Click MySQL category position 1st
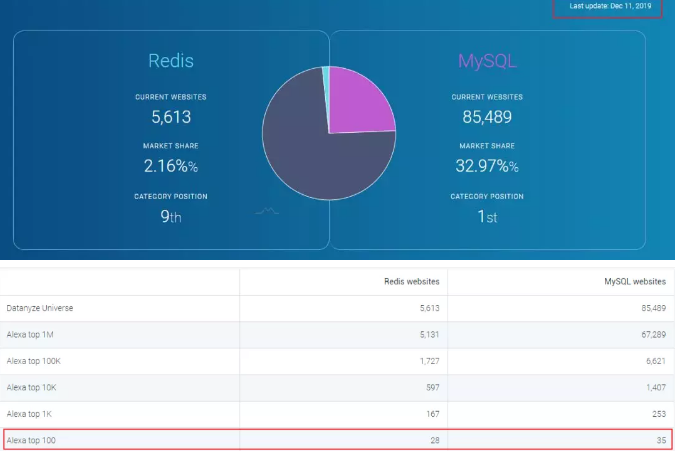The image size is (678, 451). coord(487,216)
